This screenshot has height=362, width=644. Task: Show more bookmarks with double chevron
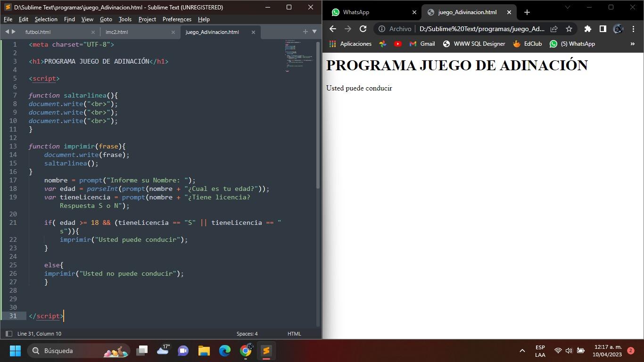click(632, 44)
